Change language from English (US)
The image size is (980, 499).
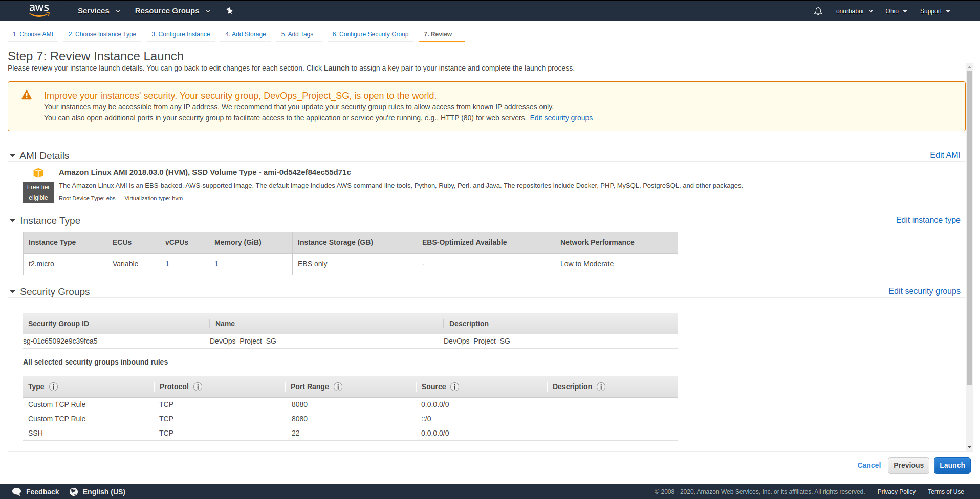104,492
